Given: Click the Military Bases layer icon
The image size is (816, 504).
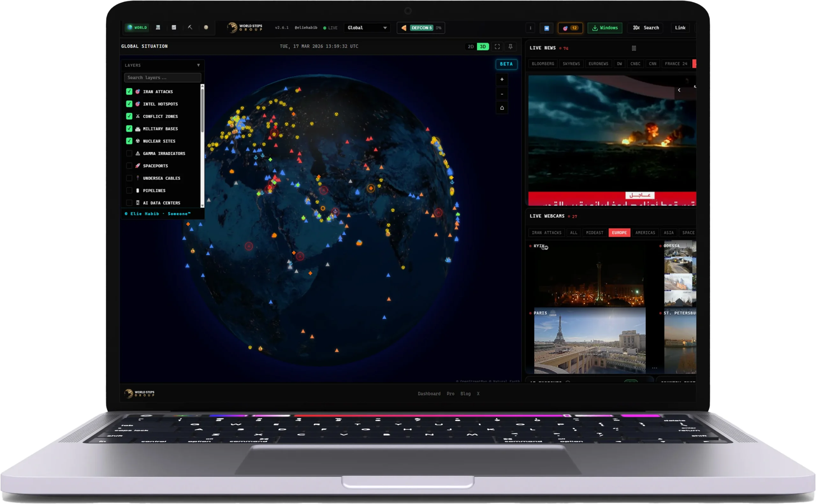Looking at the screenshot, I should coord(138,129).
